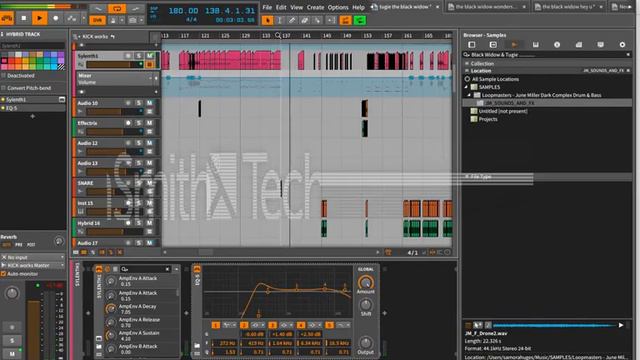Mute the Audio 12 track
Image resolution: width=640 pixels, height=360 pixels.
click(149, 143)
